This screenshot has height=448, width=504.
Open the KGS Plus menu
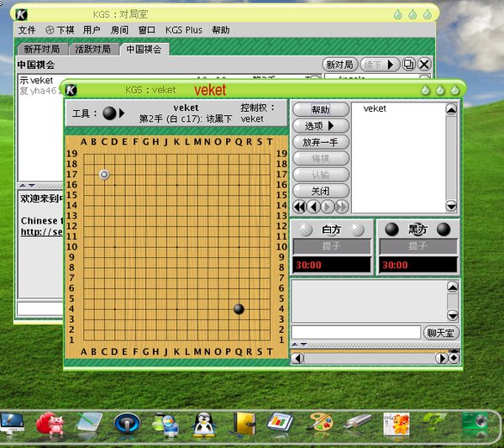(x=183, y=30)
